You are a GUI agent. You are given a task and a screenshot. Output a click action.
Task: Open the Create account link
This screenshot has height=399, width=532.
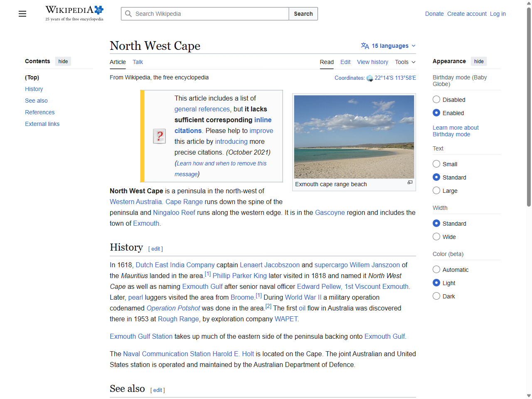coord(467,14)
